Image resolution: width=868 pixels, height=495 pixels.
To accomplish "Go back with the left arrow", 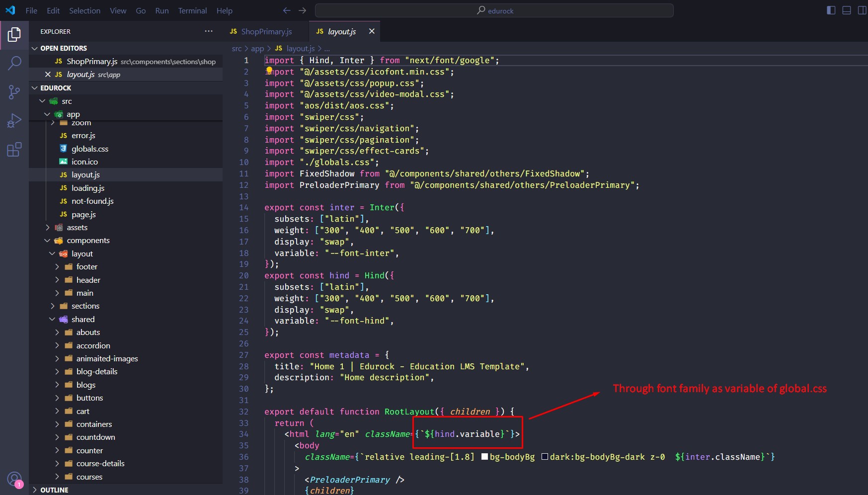I will [x=287, y=10].
